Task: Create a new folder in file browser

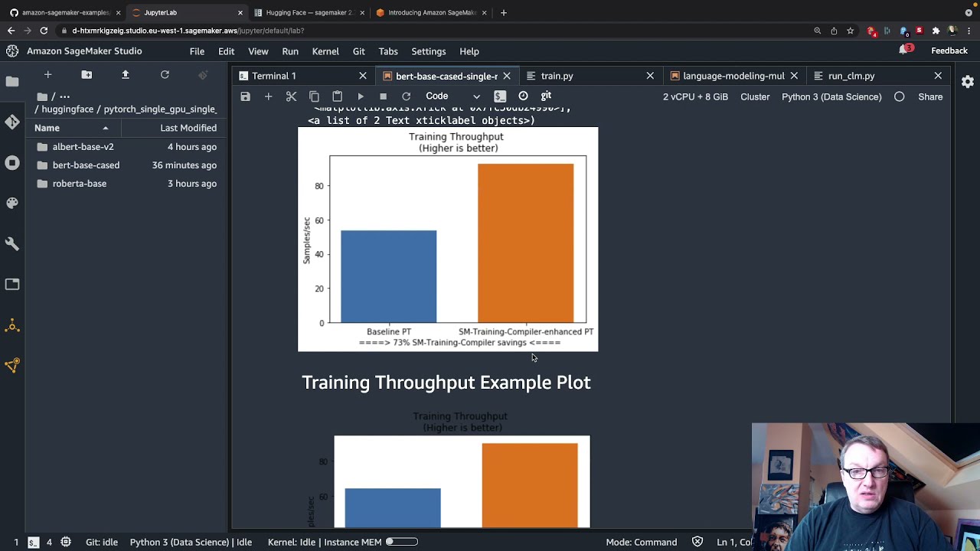Action: point(87,74)
